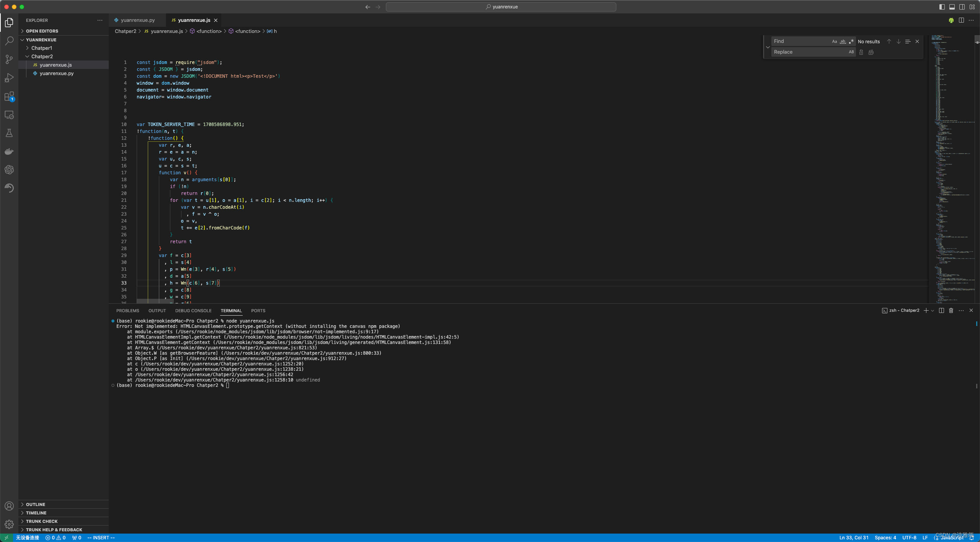Expand the TIMELINE section
This screenshot has width=980, height=542.
click(64, 513)
